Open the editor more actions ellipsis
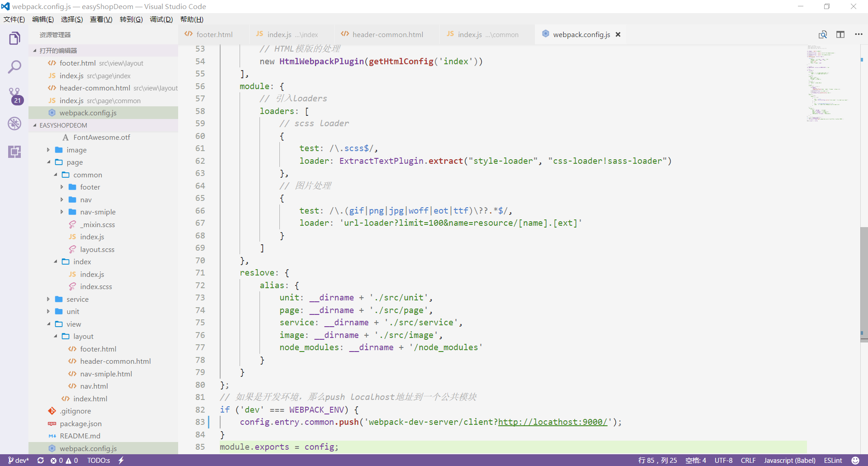The width and height of the screenshot is (868, 466). tap(859, 34)
